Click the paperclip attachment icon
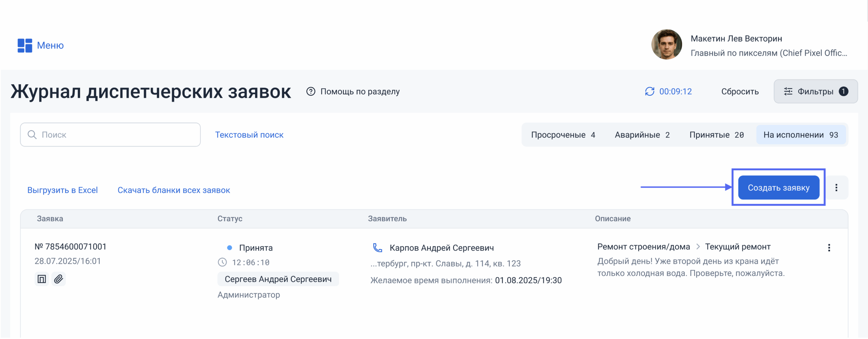The width and height of the screenshot is (868, 339). [59, 279]
